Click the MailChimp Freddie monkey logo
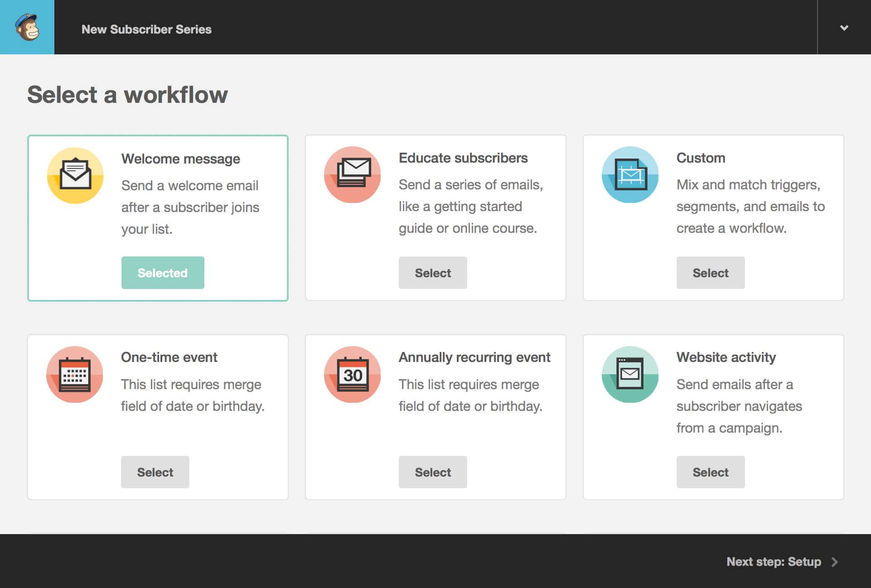 coord(27,27)
